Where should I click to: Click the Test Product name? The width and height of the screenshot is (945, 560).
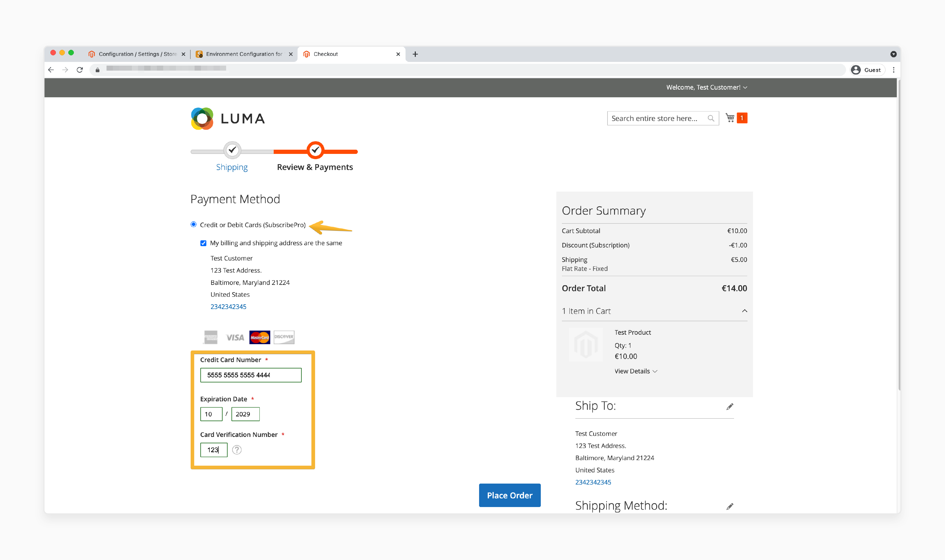[x=632, y=332]
